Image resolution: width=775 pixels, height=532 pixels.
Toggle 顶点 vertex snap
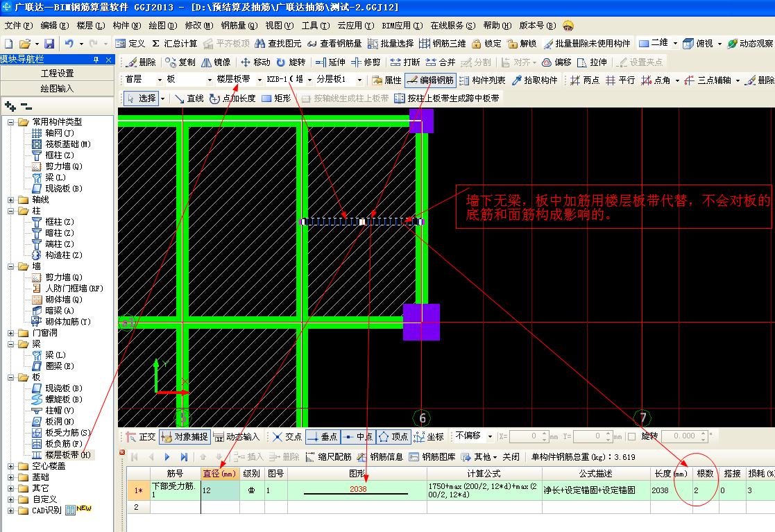pos(393,437)
